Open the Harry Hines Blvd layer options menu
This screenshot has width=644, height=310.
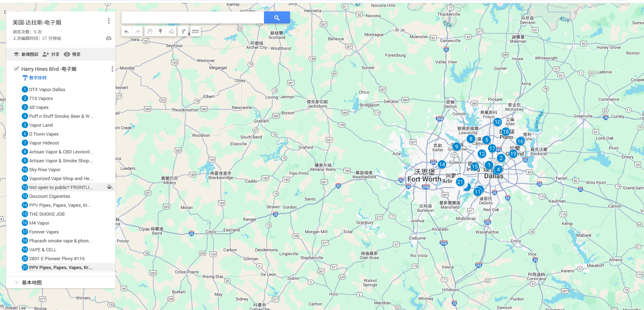tap(112, 69)
